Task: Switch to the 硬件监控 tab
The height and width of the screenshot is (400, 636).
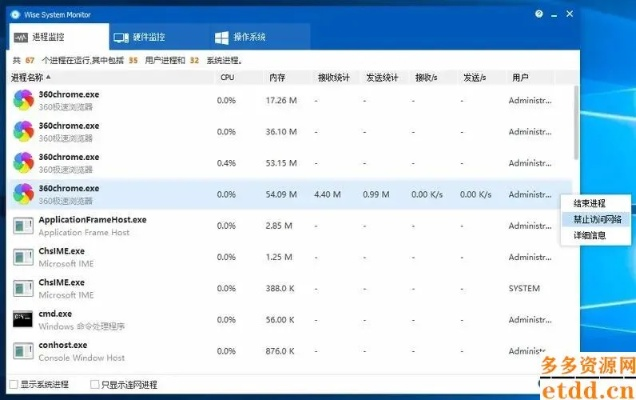Action: coord(159,37)
